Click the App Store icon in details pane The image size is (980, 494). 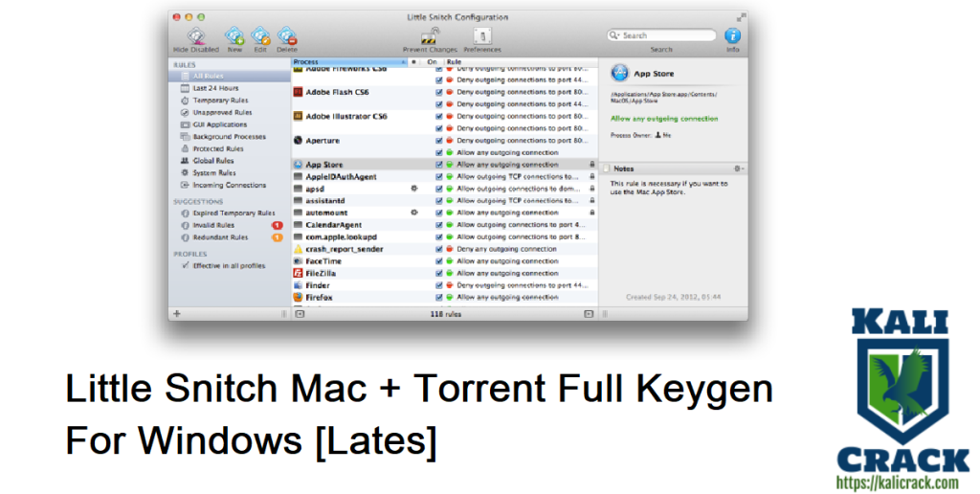coord(619,73)
